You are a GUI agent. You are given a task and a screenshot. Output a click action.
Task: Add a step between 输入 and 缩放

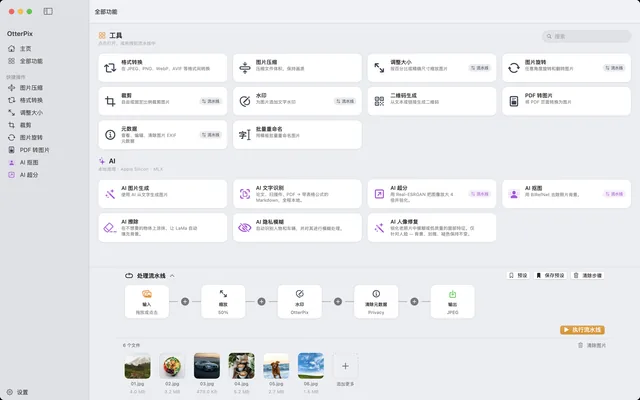[x=185, y=302]
